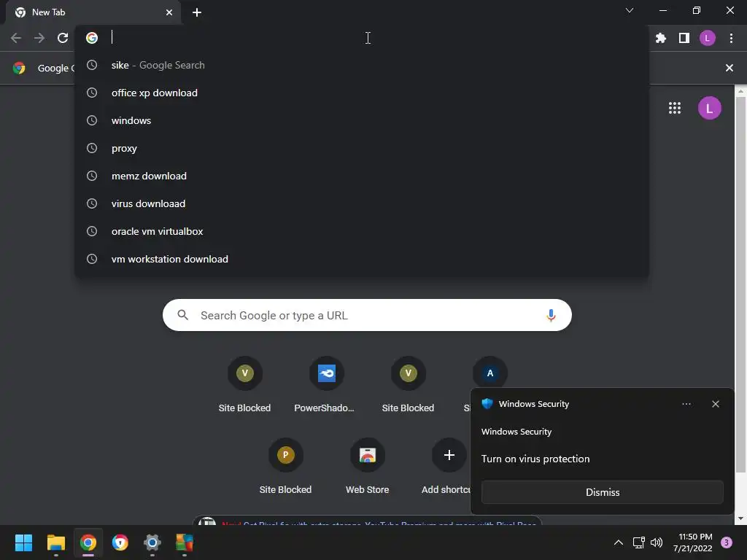The image size is (747, 560).
Task: Open notification center badge 3
Action: tap(726, 542)
